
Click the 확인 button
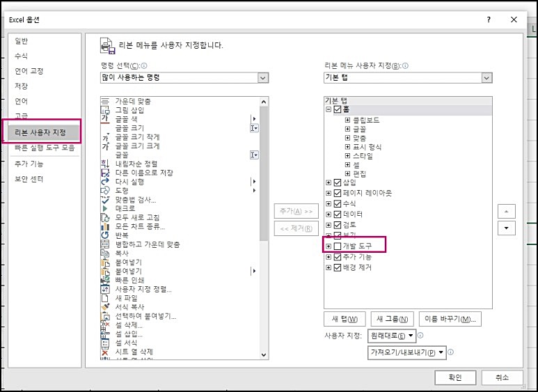point(455,377)
